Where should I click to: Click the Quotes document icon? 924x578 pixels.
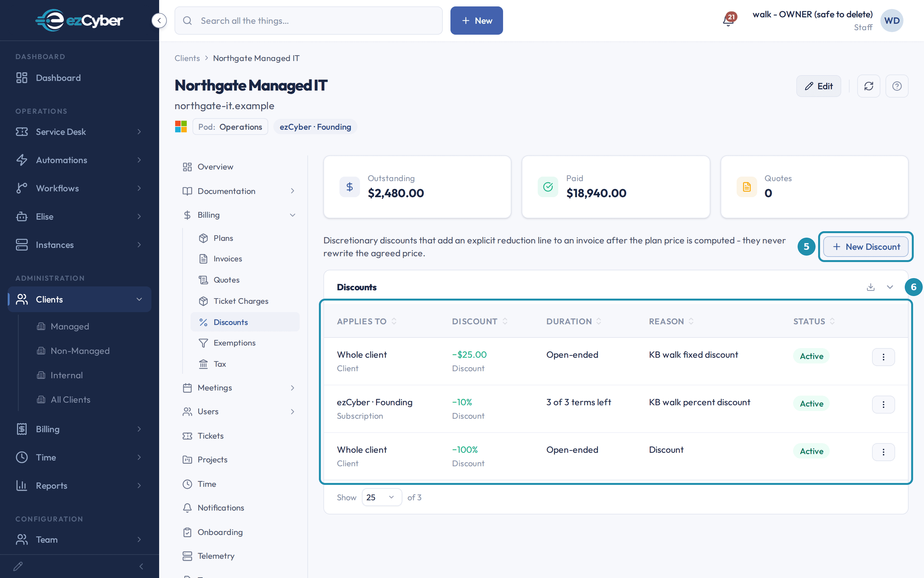click(x=747, y=187)
